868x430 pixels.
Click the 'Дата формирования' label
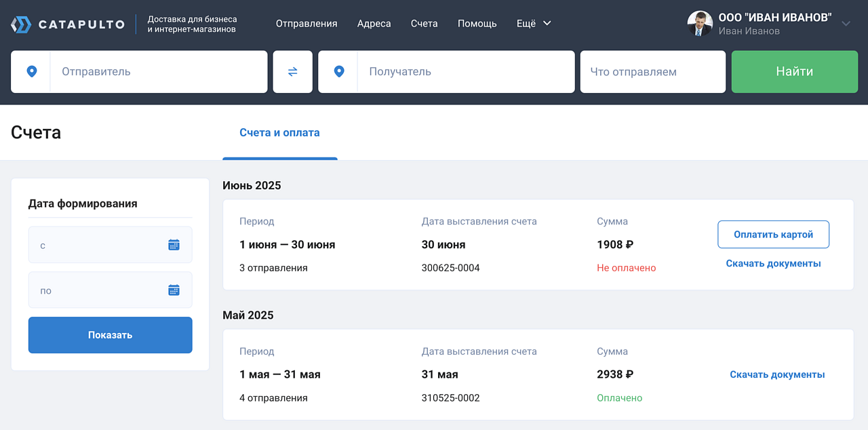[x=83, y=203]
